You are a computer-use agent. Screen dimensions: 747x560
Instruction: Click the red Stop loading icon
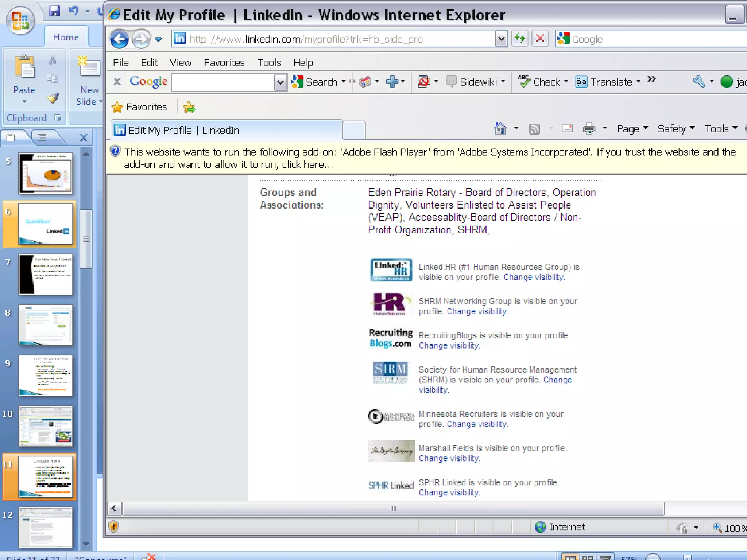[x=540, y=39]
